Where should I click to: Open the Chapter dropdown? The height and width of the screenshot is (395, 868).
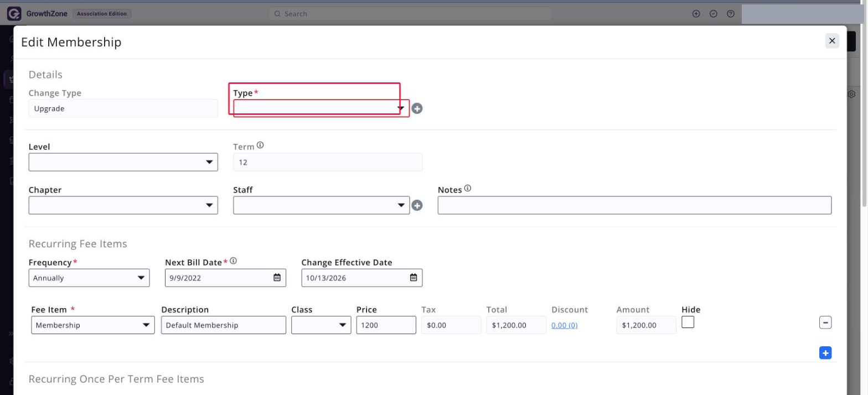123,205
